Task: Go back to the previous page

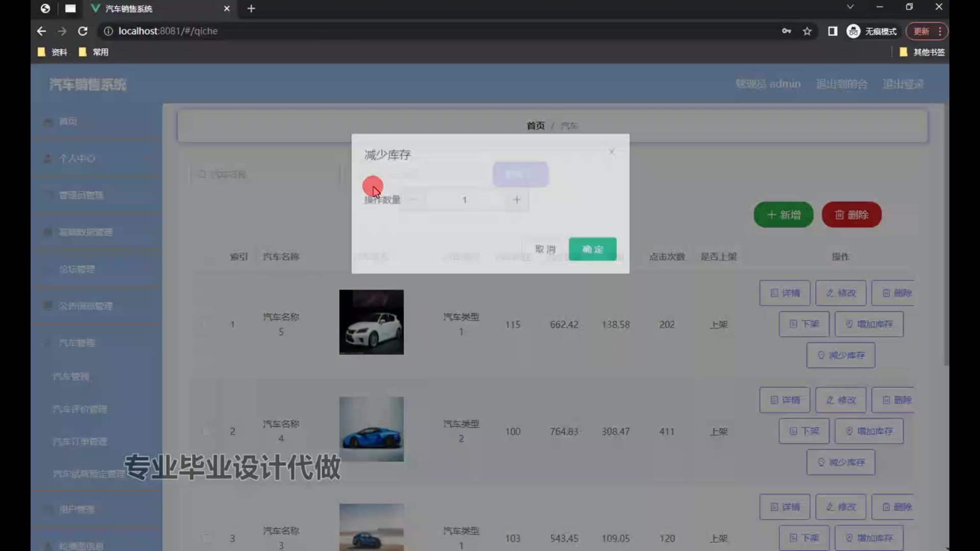Action: pyautogui.click(x=41, y=31)
